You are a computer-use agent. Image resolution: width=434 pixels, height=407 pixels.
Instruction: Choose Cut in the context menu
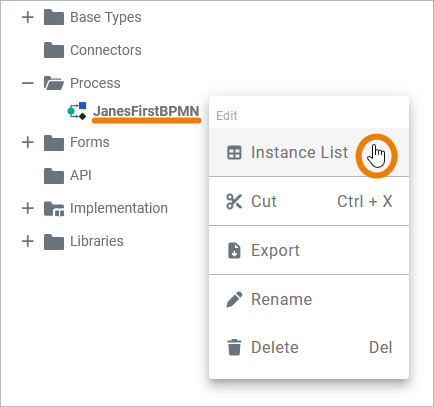(309, 201)
